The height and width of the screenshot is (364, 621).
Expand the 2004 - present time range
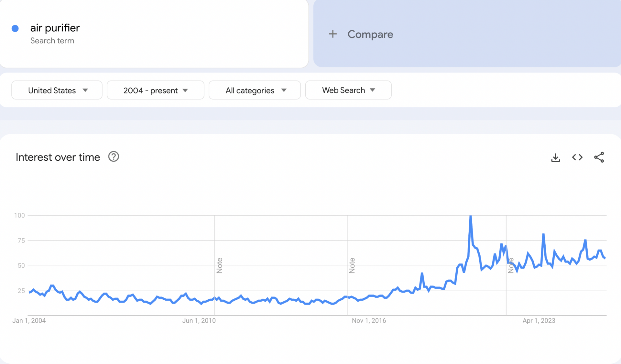point(155,90)
